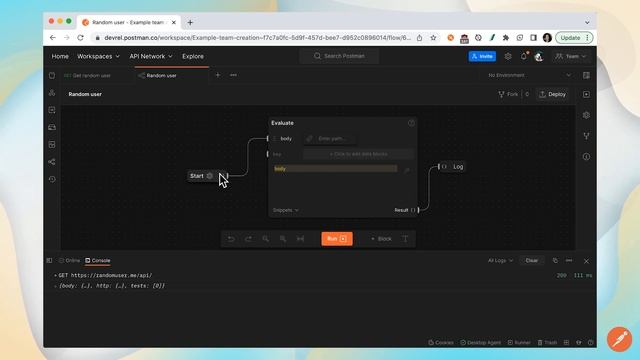
Task: Click to add data blocks field
Action: 359,154
